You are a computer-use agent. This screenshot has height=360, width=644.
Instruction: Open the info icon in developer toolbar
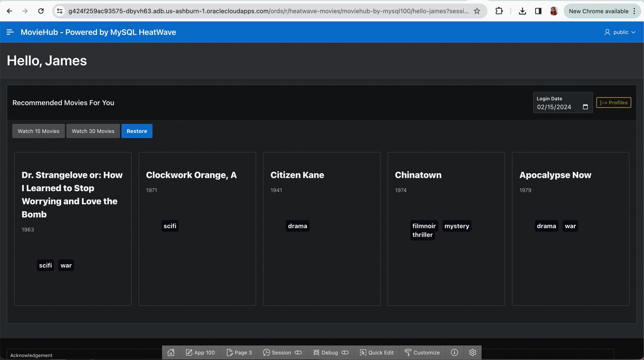point(454,352)
